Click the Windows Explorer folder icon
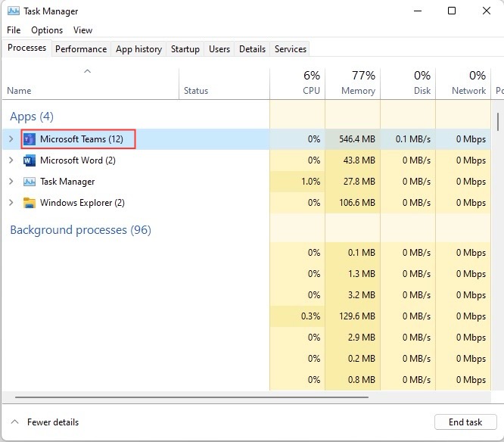The height and width of the screenshot is (442, 504). pos(30,203)
